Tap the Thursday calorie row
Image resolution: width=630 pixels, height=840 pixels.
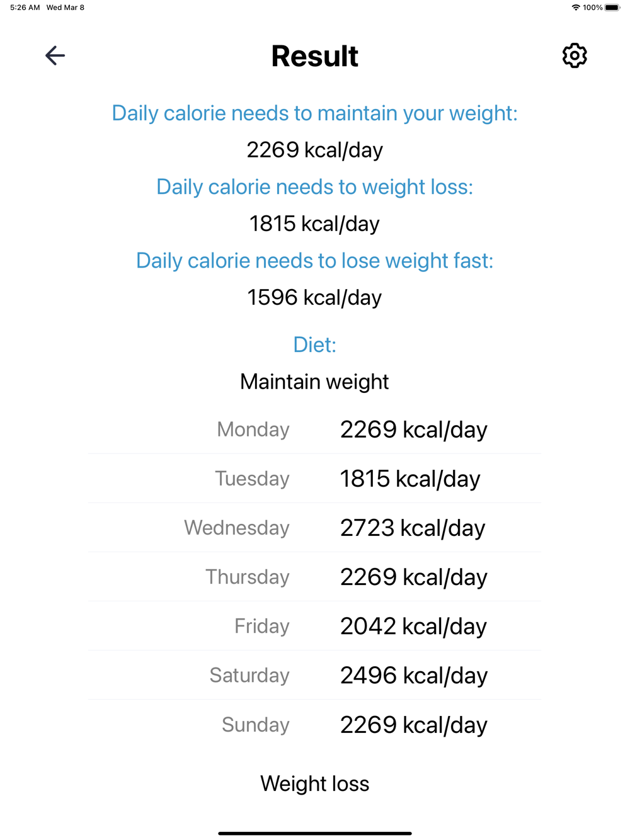(315, 577)
